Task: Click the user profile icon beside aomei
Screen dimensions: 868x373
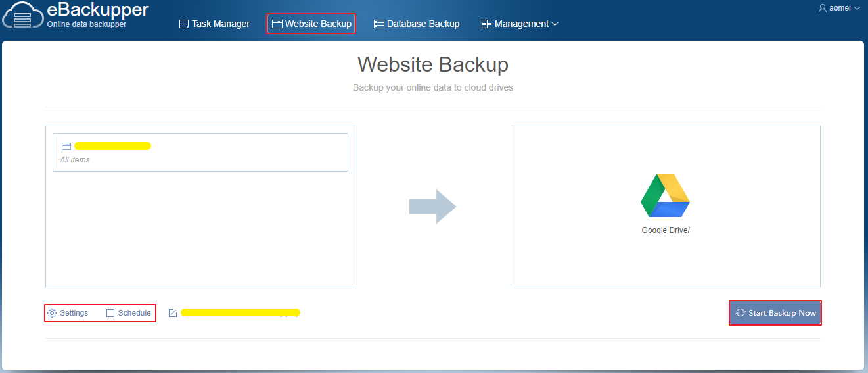Action: point(822,8)
